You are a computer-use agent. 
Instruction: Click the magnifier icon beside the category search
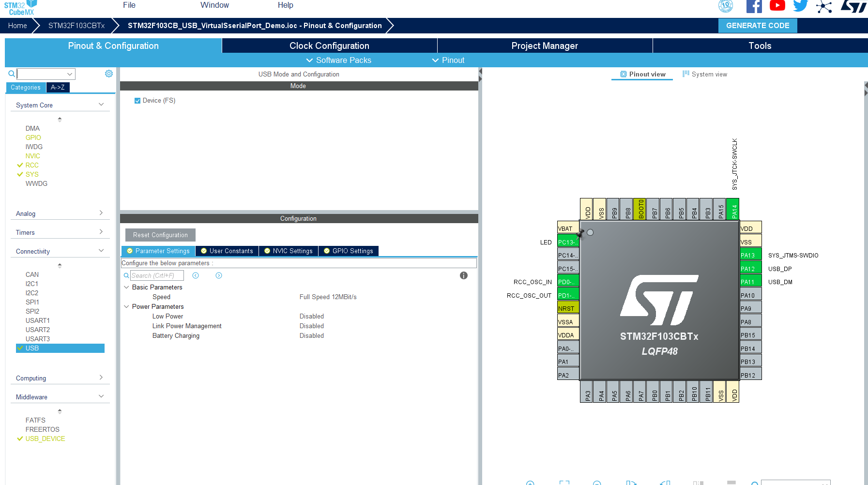click(x=12, y=74)
